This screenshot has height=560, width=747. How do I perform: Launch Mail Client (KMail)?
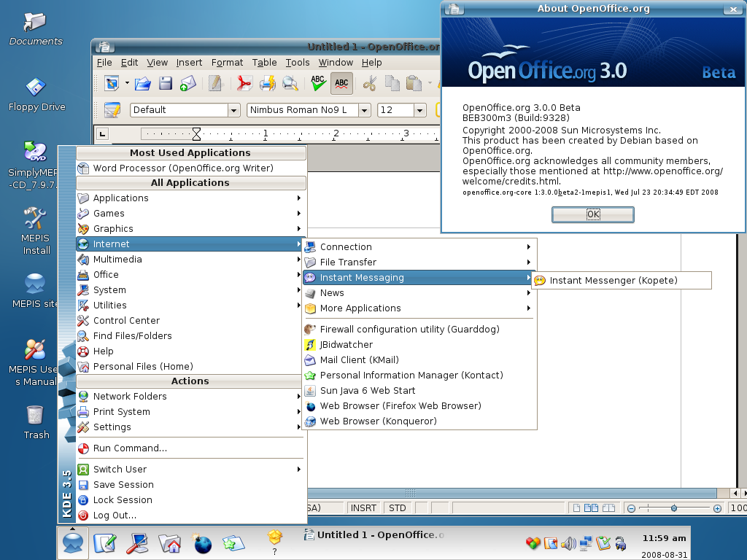[419, 360]
